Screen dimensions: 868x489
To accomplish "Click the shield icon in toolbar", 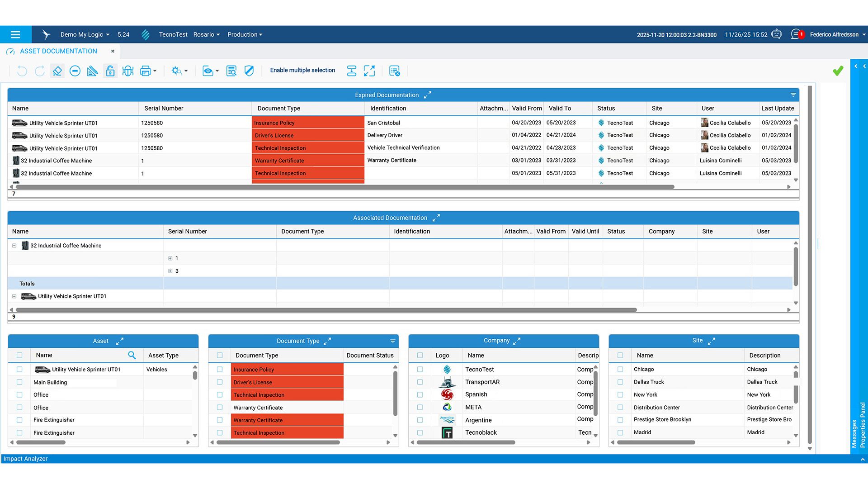I will [x=249, y=71].
